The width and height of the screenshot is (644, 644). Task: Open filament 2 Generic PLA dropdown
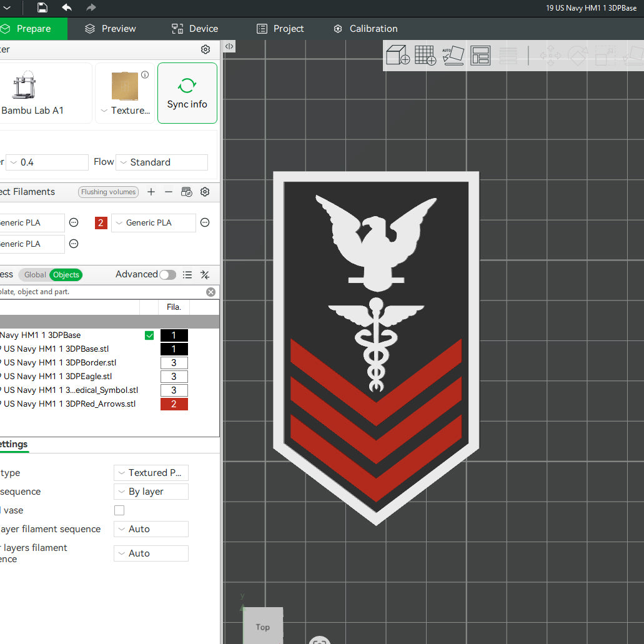point(154,222)
